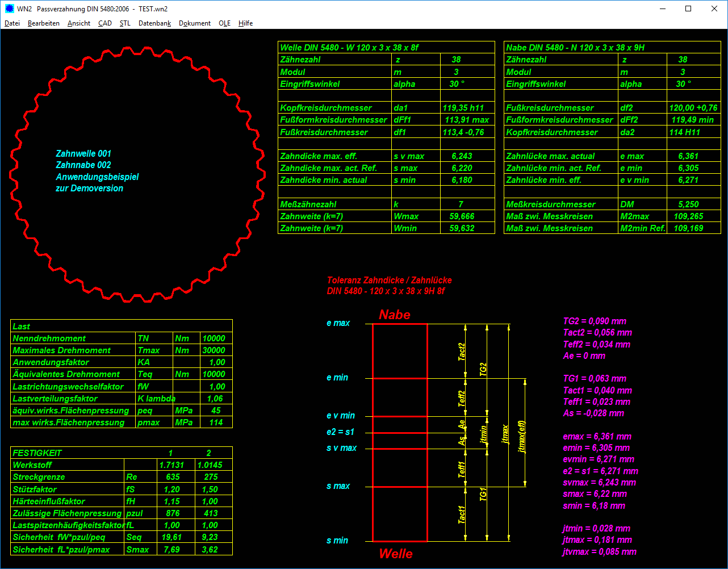Open the Hilfe menu
This screenshot has height=569, width=728.
click(245, 23)
